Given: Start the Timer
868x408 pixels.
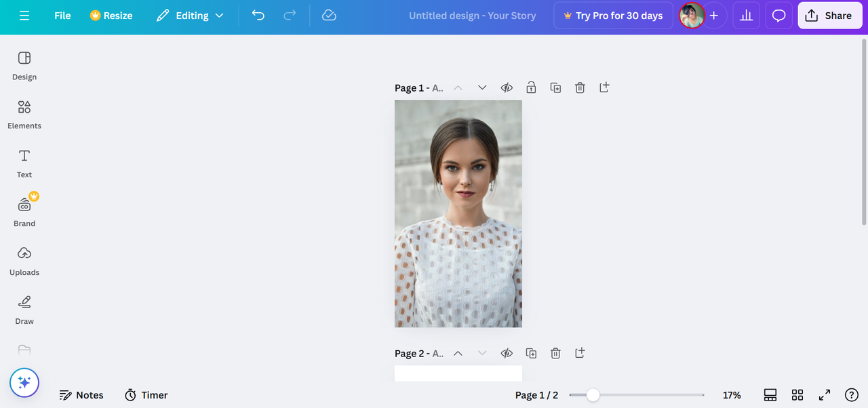Looking at the screenshot, I should (x=146, y=395).
